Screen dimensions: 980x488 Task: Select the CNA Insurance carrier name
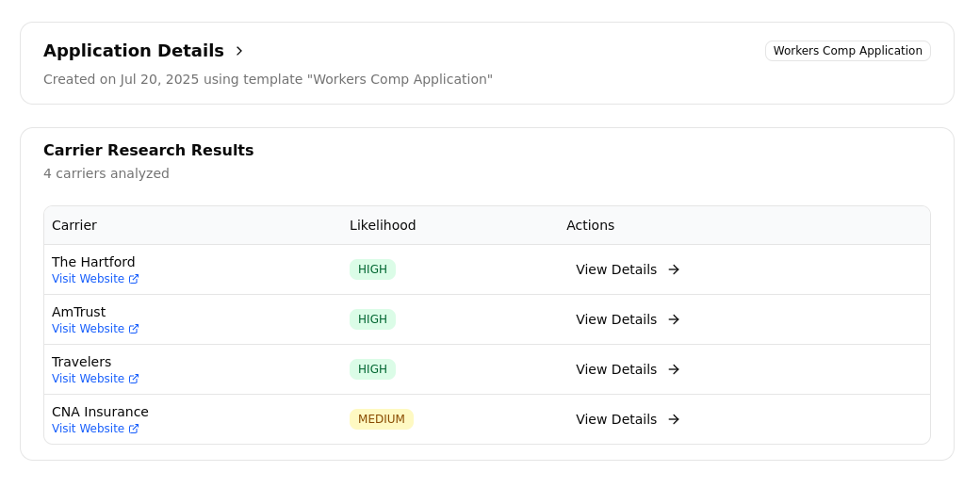coord(100,413)
